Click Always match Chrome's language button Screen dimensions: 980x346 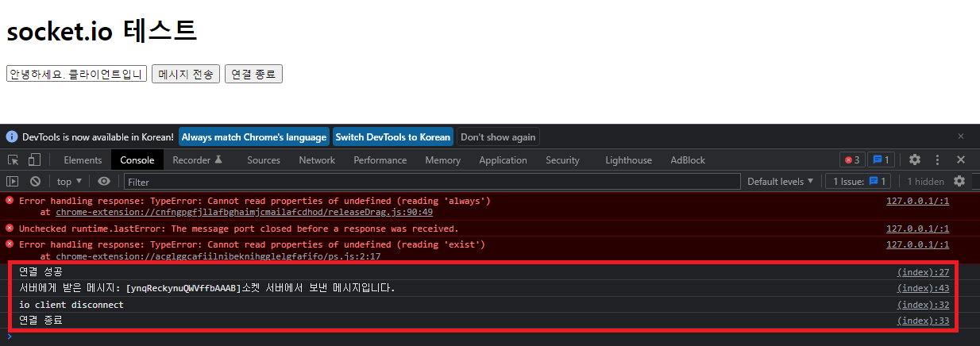pyautogui.click(x=253, y=136)
